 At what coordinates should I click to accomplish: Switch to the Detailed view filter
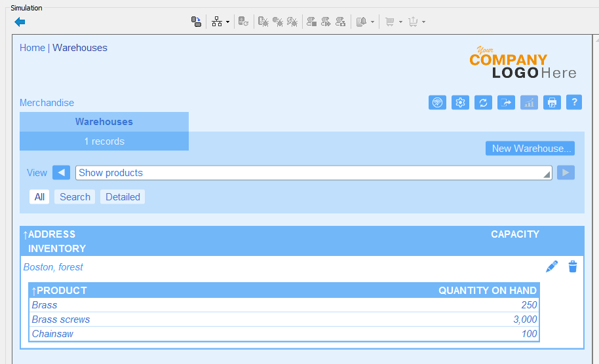(123, 197)
